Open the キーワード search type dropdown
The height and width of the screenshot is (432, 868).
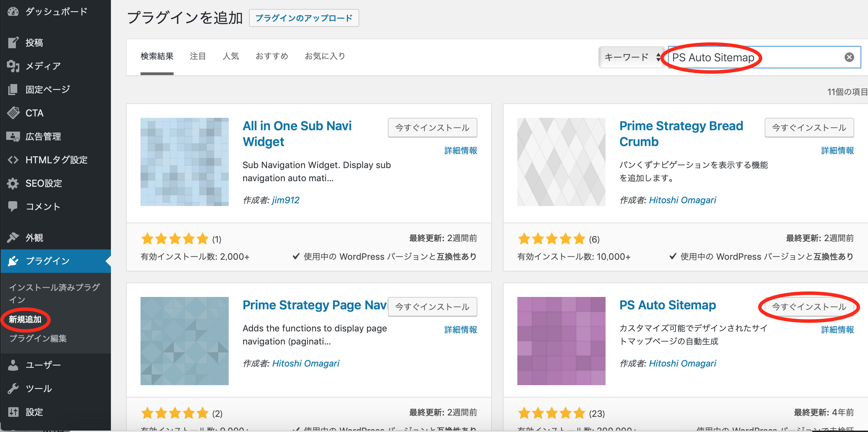[632, 57]
